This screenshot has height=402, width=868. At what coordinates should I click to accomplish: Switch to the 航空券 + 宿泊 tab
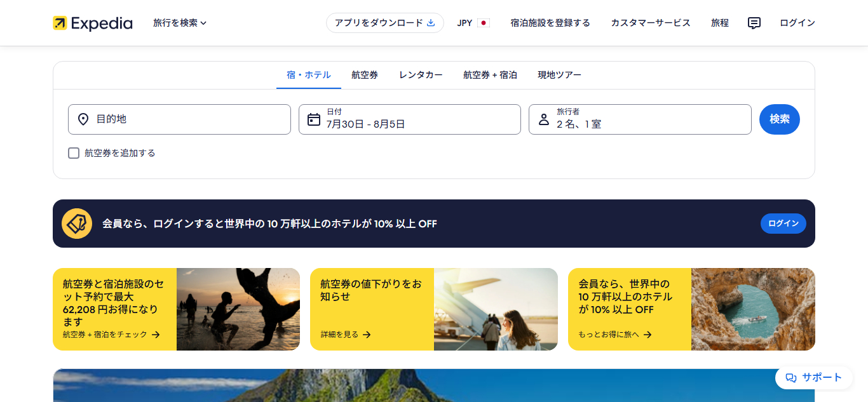tap(490, 75)
